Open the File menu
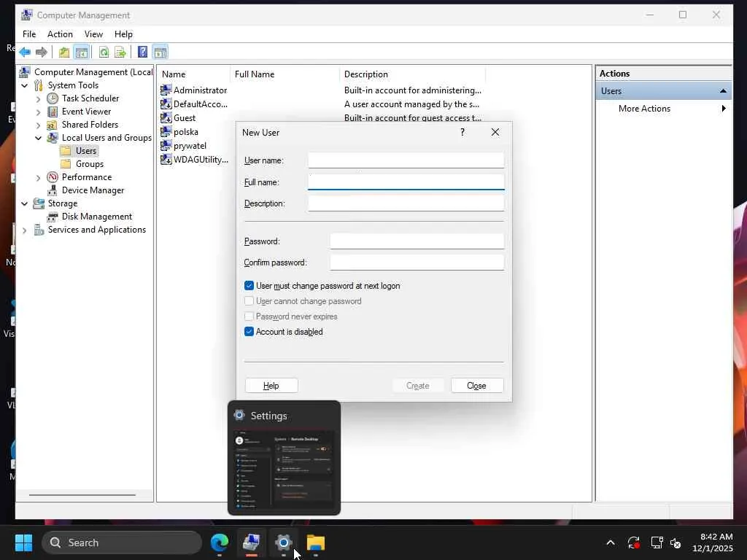Screen dimensions: 747x560 (29, 34)
